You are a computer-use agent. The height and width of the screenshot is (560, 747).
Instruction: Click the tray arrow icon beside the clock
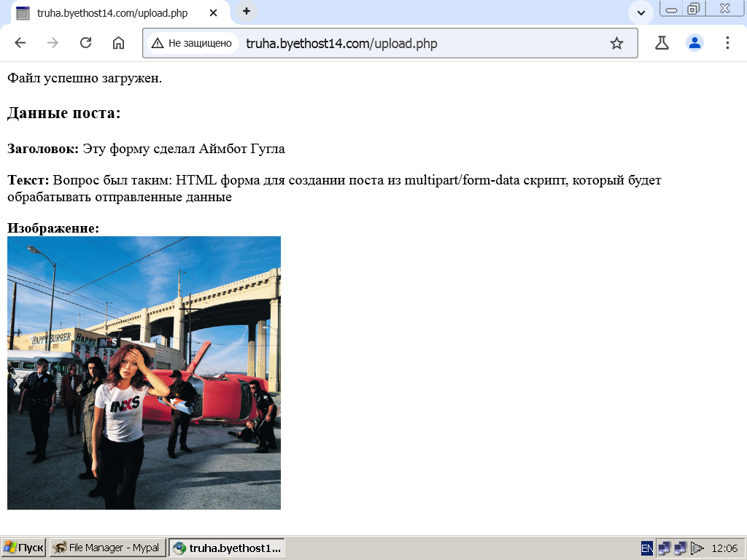[x=697, y=548]
